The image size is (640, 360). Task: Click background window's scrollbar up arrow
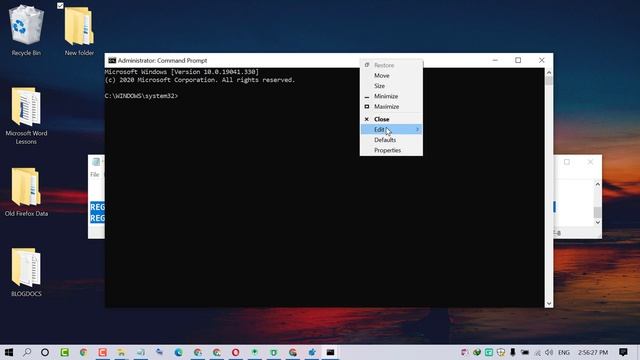[x=598, y=184]
